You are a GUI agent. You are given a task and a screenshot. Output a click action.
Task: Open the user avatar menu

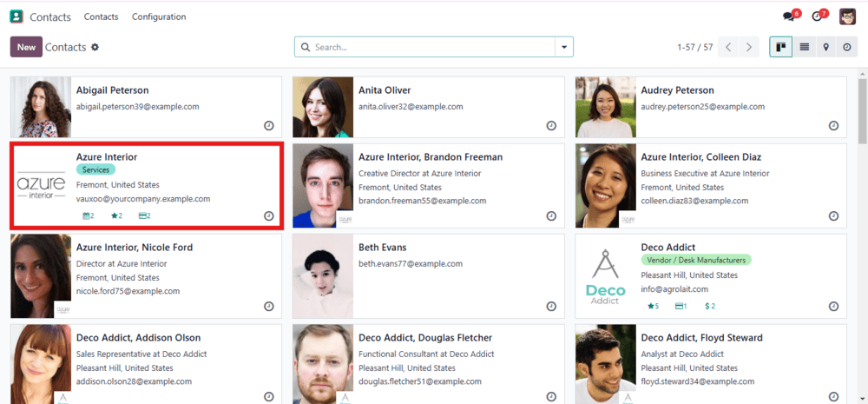(847, 17)
